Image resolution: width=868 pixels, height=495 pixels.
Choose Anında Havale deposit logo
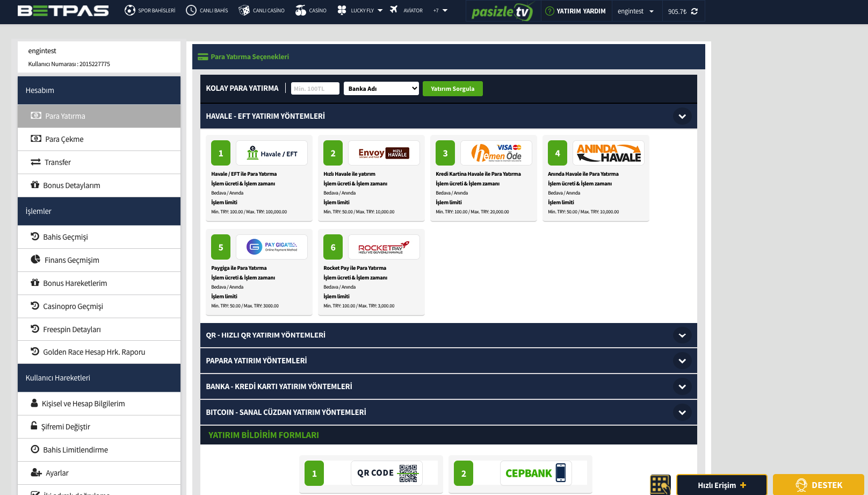609,153
